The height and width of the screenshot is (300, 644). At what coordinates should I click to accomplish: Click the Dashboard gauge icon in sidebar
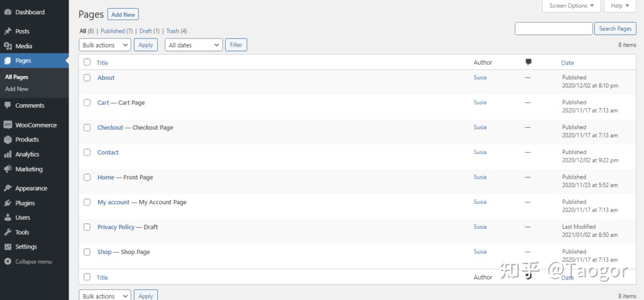click(8, 13)
